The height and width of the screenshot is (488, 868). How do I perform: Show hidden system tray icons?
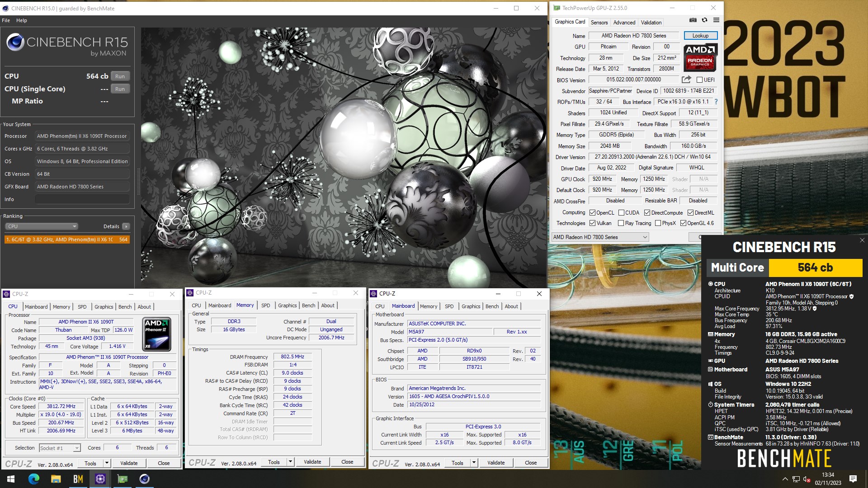[x=785, y=479]
